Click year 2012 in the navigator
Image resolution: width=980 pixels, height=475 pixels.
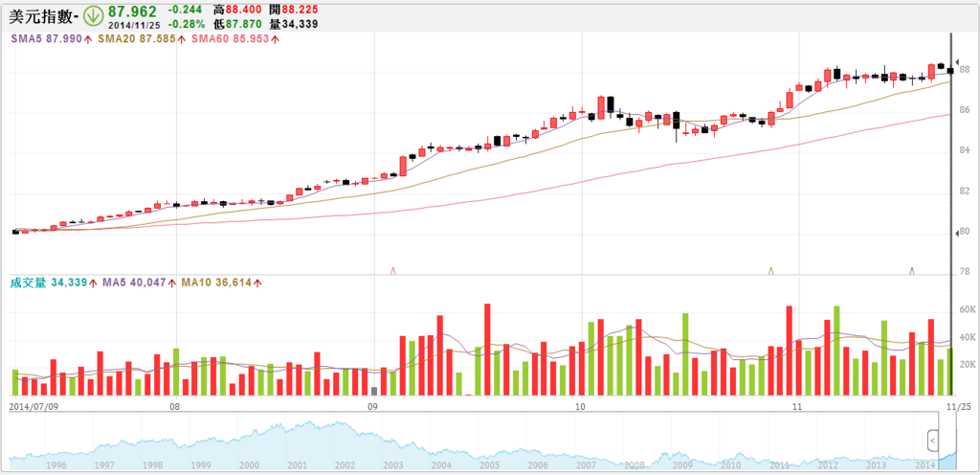pyautogui.click(x=828, y=465)
